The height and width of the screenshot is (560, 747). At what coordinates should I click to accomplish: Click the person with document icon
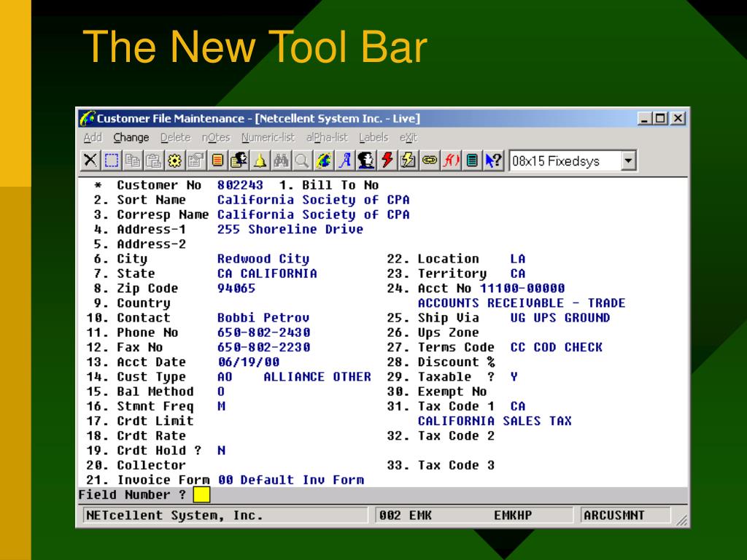click(239, 160)
